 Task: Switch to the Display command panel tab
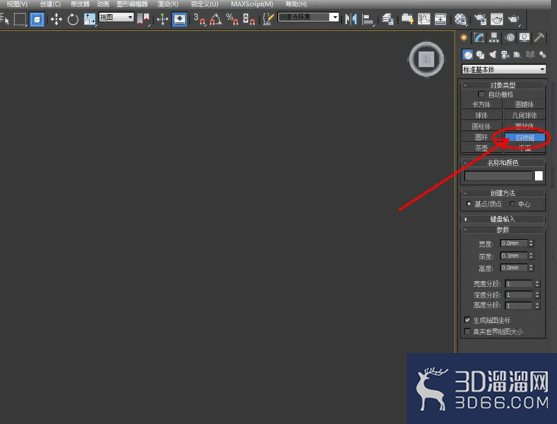tap(524, 38)
